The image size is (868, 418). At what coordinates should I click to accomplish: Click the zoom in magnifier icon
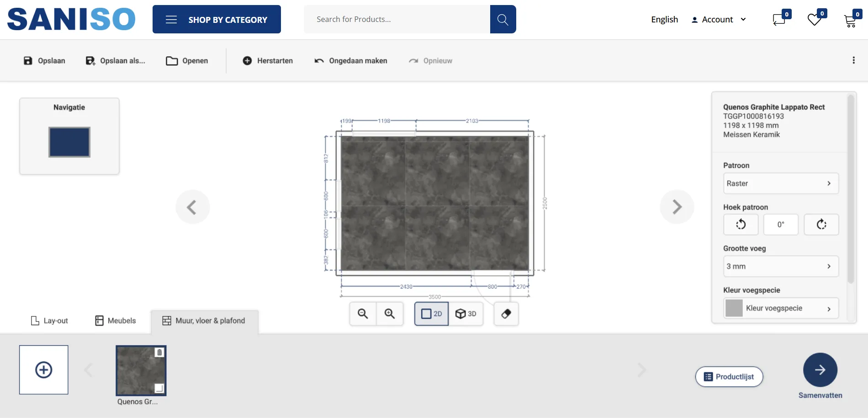coord(390,314)
